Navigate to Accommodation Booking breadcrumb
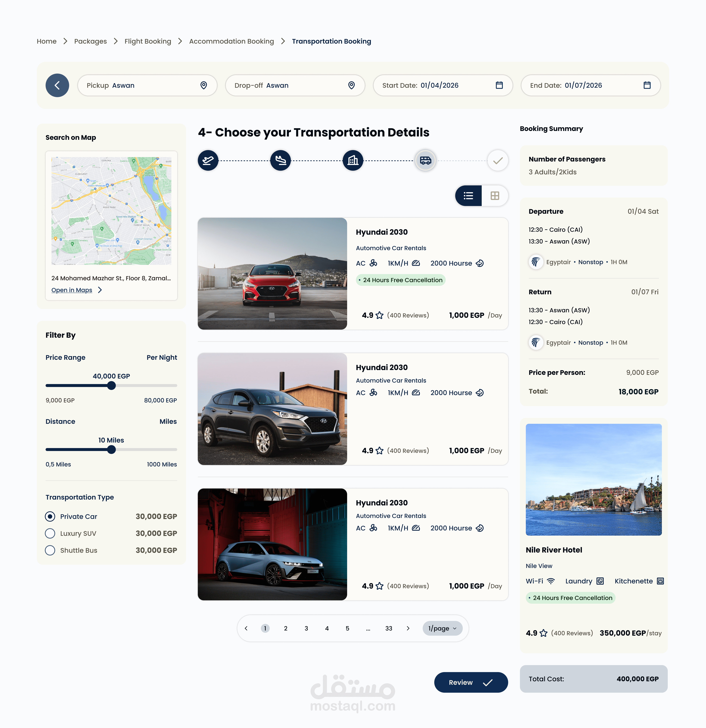The height and width of the screenshot is (728, 706). point(231,41)
